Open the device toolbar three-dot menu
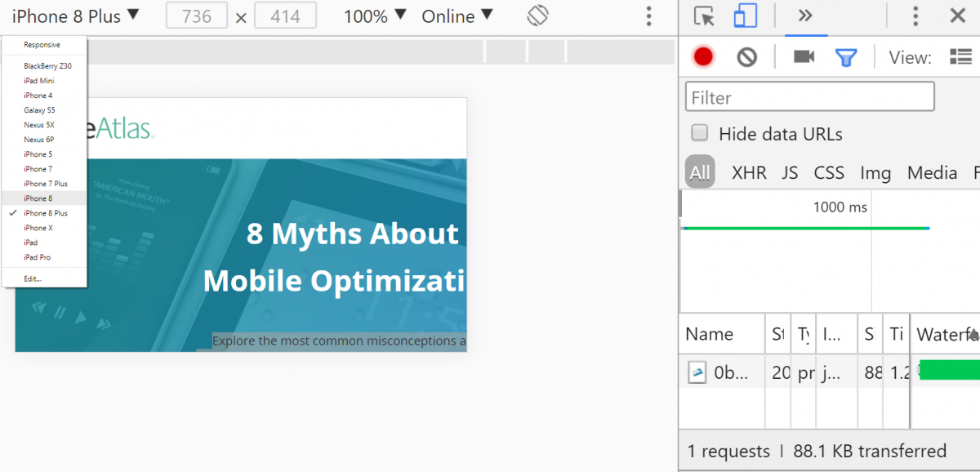The image size is (980, 472). 648,16
